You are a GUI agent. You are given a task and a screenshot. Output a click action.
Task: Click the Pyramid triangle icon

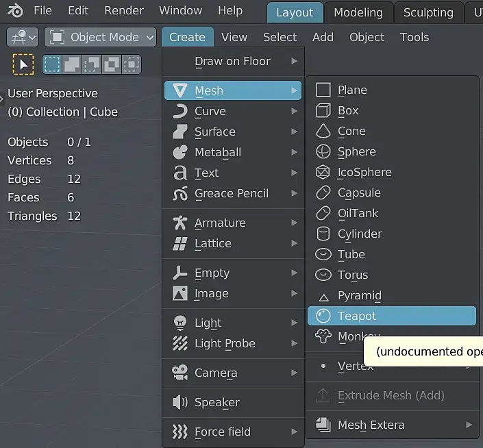(323, 297)
